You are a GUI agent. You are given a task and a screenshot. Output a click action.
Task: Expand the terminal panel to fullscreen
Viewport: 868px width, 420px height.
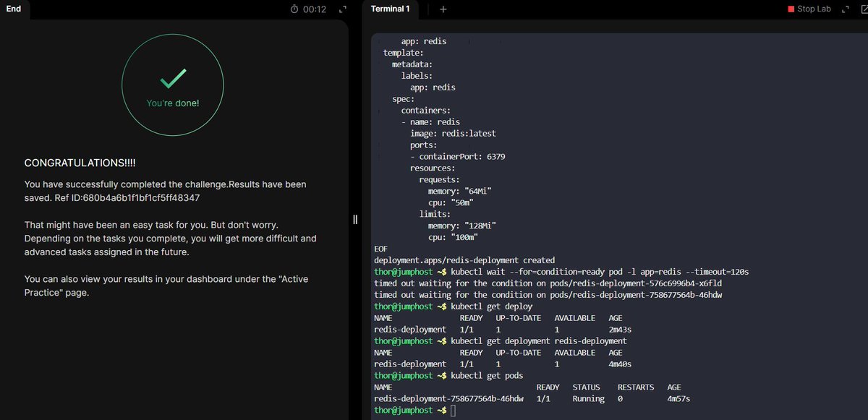845,9
